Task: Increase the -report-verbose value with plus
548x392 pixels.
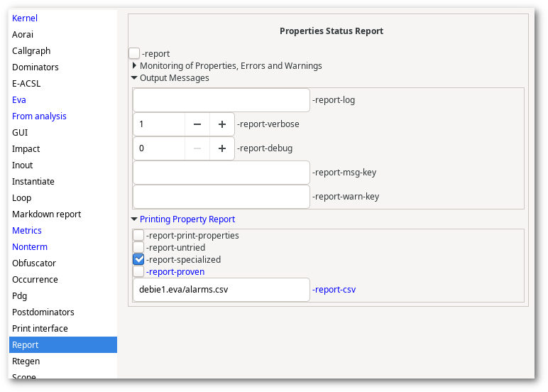Action: tap(222, 124)
